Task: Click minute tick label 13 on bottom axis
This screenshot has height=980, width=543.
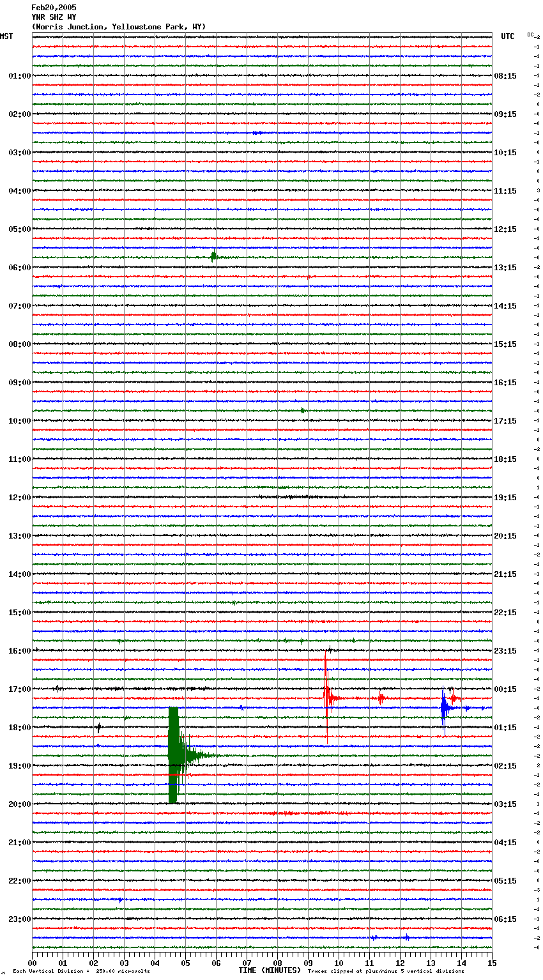Action: (431, 963)
